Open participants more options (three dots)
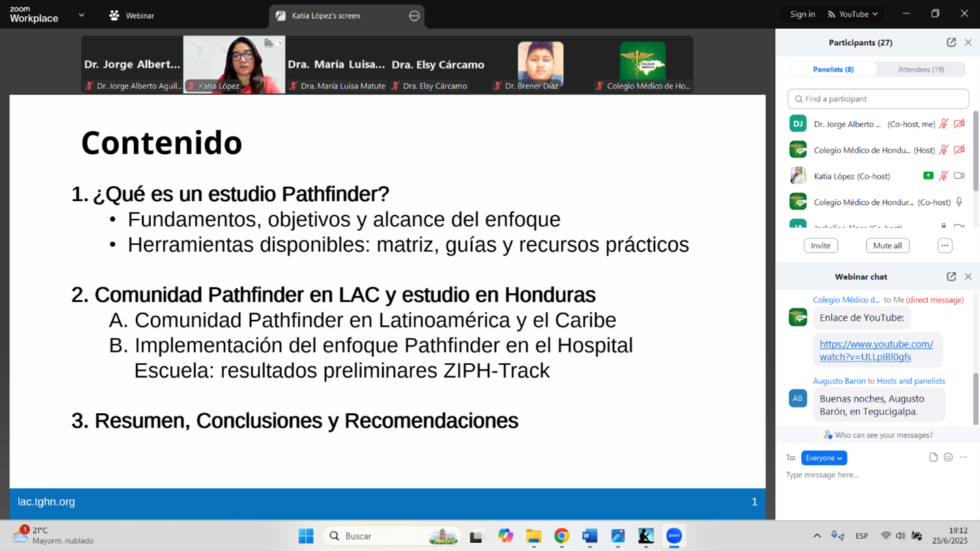 pos(945,245)
